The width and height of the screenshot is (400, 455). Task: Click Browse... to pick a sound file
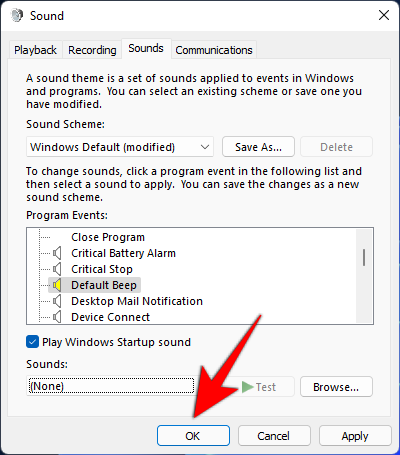[336, 387]
